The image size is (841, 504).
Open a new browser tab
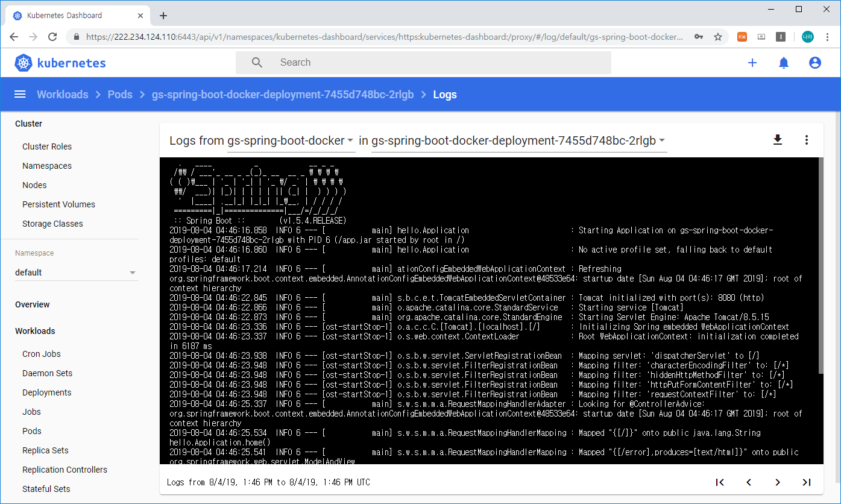[x=163, y=16]
